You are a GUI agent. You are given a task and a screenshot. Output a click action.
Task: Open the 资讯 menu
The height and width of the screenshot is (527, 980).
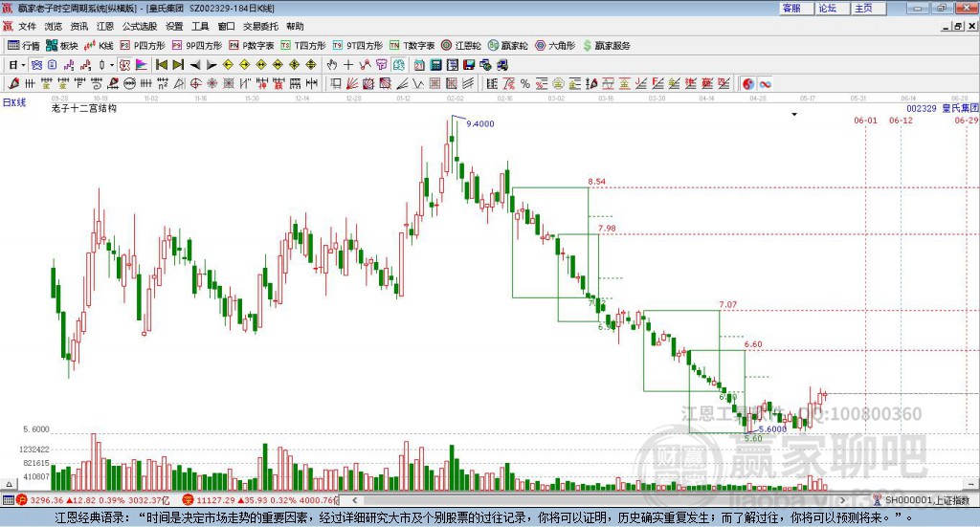click(x=79, y=26)
